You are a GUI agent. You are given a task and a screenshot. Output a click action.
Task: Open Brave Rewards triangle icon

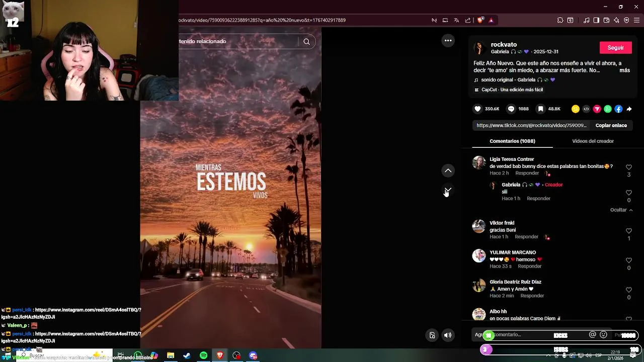coord(491,20)
